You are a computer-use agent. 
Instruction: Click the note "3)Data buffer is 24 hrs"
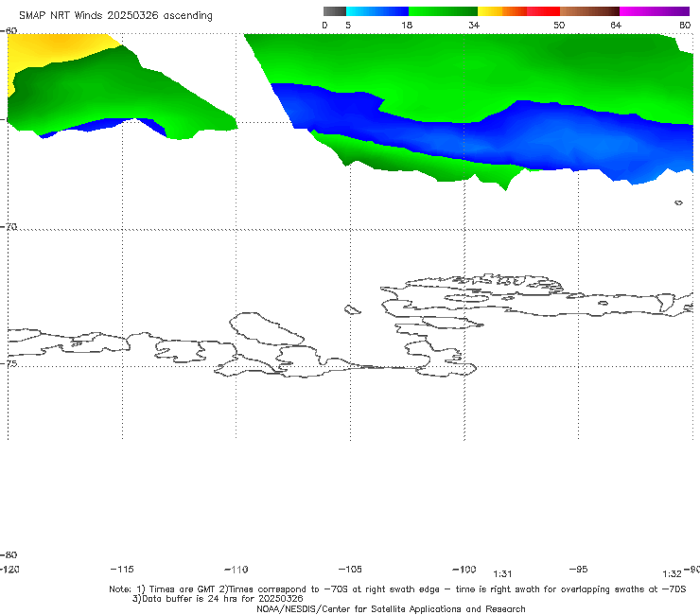[218, 599]
